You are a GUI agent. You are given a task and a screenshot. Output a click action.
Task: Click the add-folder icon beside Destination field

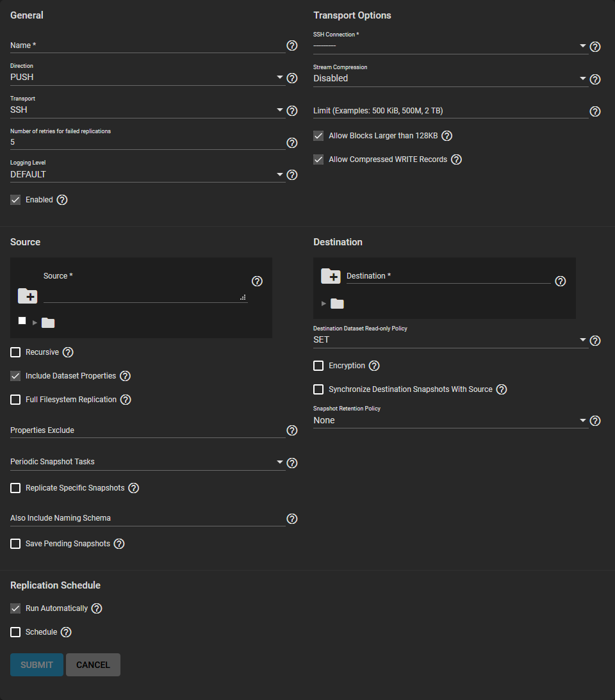(331, 276)
